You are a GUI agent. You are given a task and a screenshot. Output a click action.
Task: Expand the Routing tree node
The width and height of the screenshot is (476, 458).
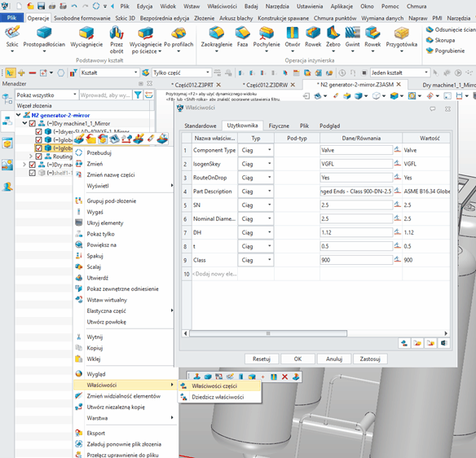pos(31,156)
